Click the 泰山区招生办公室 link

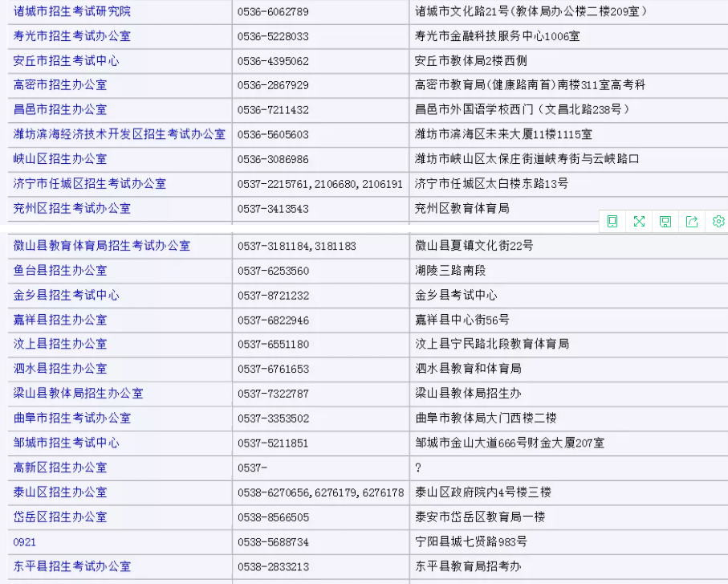pyautogui.click(x=60, y=492)
